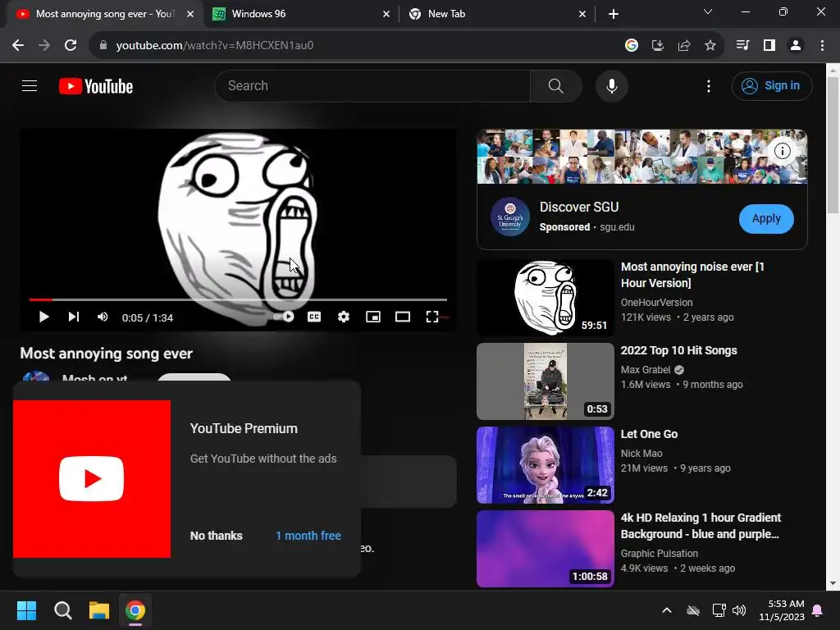
Task: Toggle closed captions CC
Action: pyautogui.click(x=314, y=317)
